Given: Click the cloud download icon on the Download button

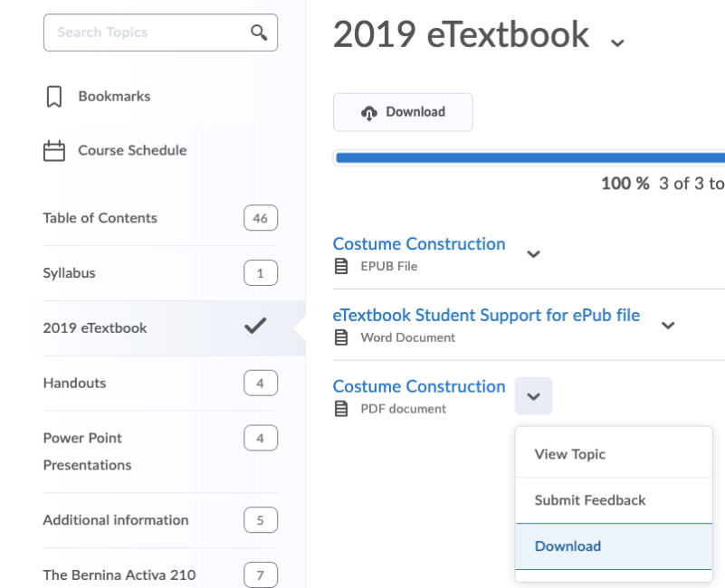Looking at the screenshot, I should pyautogui.click(x=370, y=112).
